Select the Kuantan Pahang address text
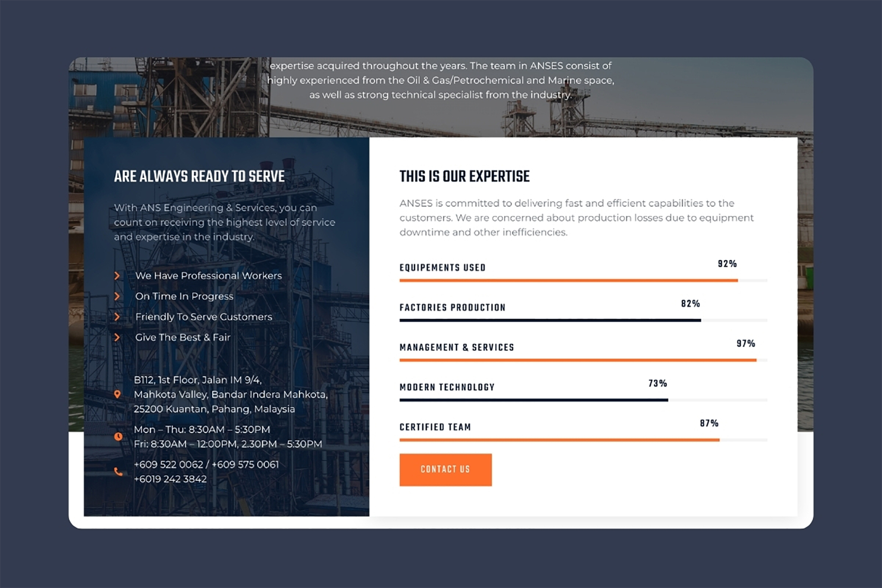This screenshot has width=882, height=588. coord(215,409)
